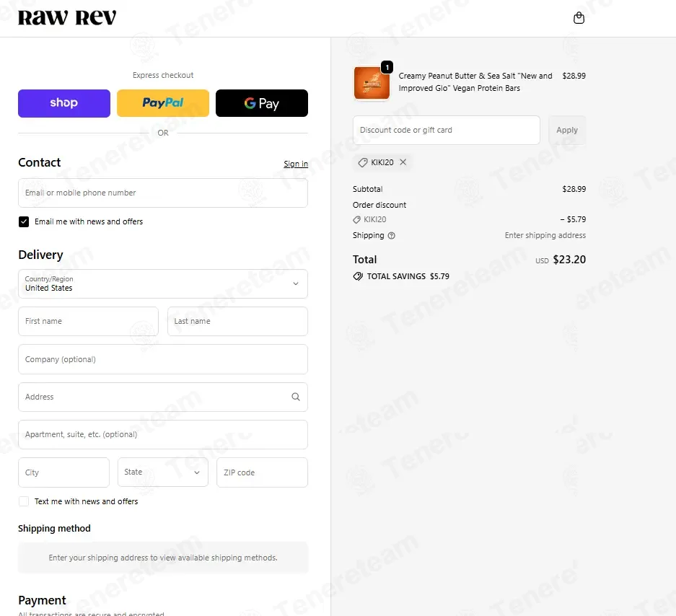The height and width of the screenshot is (616, 676).
Task: Click the tag icon next to order discount KIKI20
Action: [x=356, y=220]
